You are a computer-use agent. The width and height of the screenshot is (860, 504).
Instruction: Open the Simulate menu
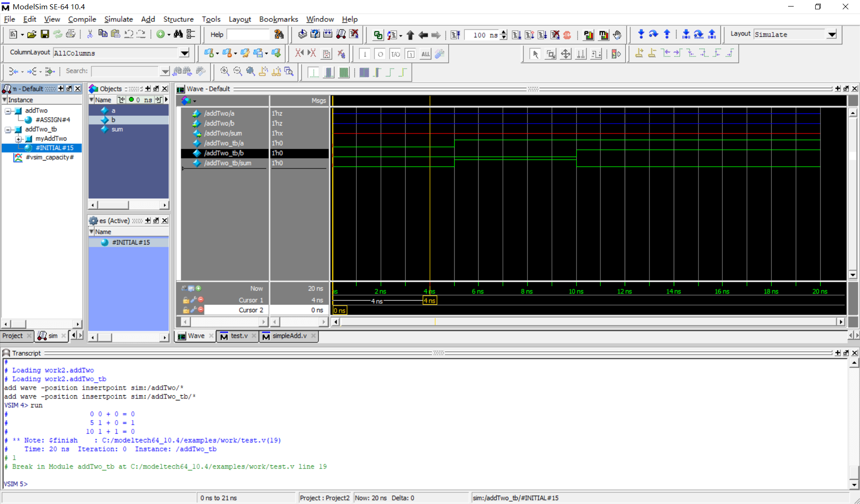tap(118, 19)
